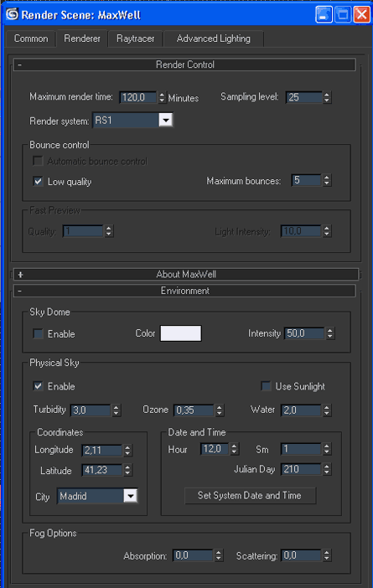373x588 pixels.
Task: Toggle Automatic bounce control checkbox
Action: coord(38,162)
